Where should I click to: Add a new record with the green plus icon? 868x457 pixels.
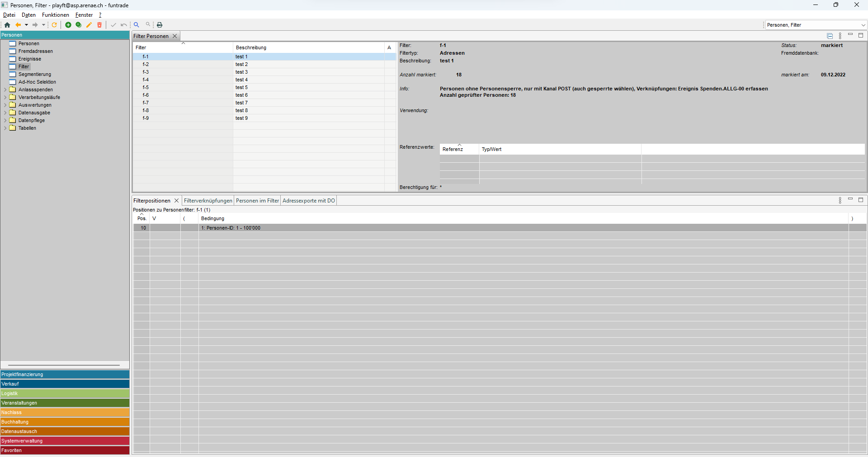tap(68, 25)
